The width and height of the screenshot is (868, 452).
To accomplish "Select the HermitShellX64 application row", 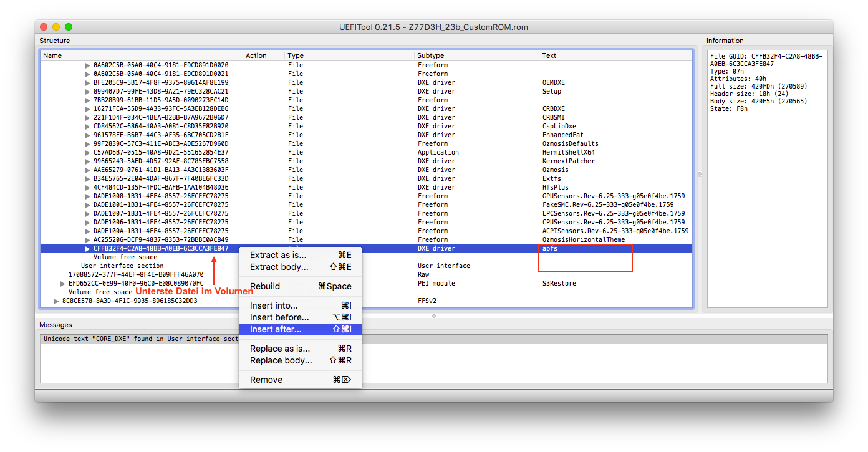I will point(161,152).
